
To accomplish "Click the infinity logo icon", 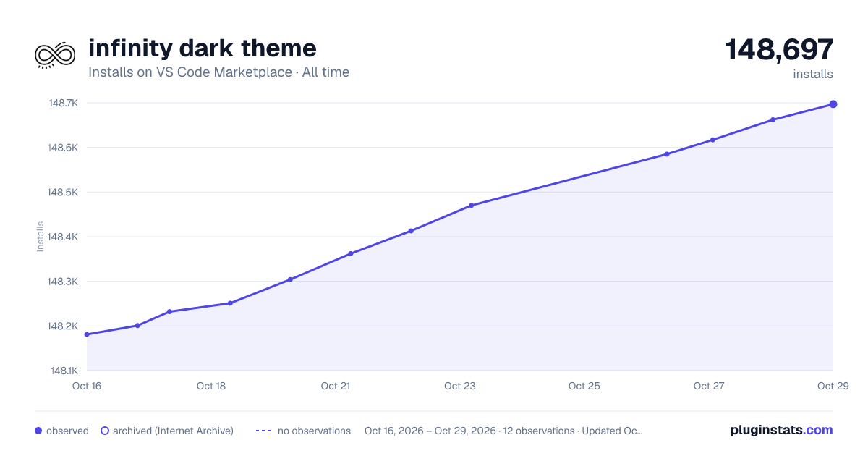I will point(55,54).
